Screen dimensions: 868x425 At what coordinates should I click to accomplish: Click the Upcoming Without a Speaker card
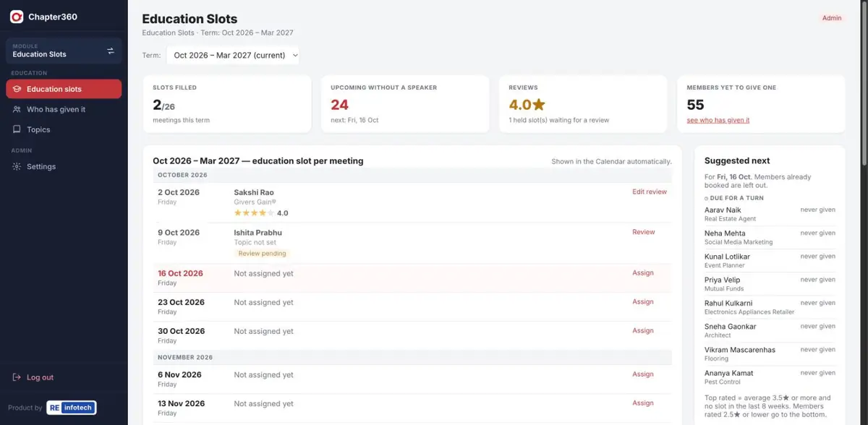tap(405, 104)
